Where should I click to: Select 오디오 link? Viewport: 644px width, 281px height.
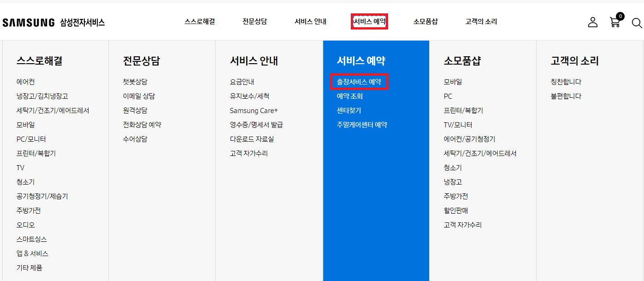click(x=25, y=225)
